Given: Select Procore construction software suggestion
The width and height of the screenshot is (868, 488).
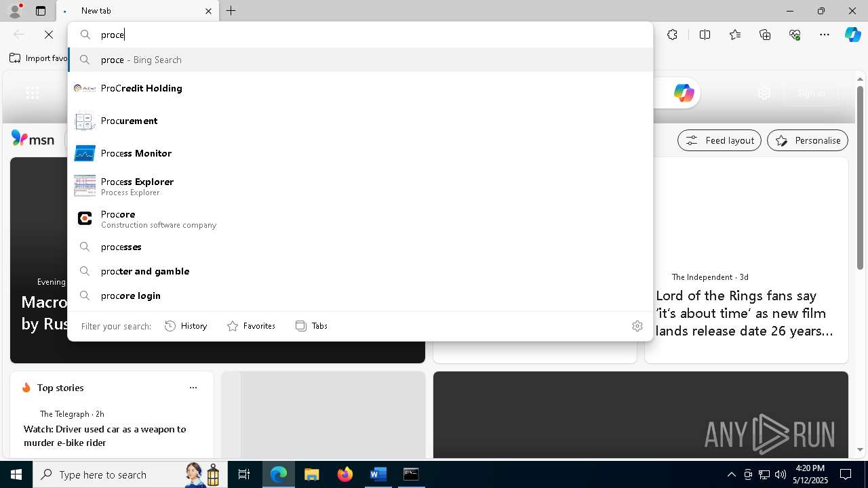Looking at the screenshot, I should (x=360, y=218).
